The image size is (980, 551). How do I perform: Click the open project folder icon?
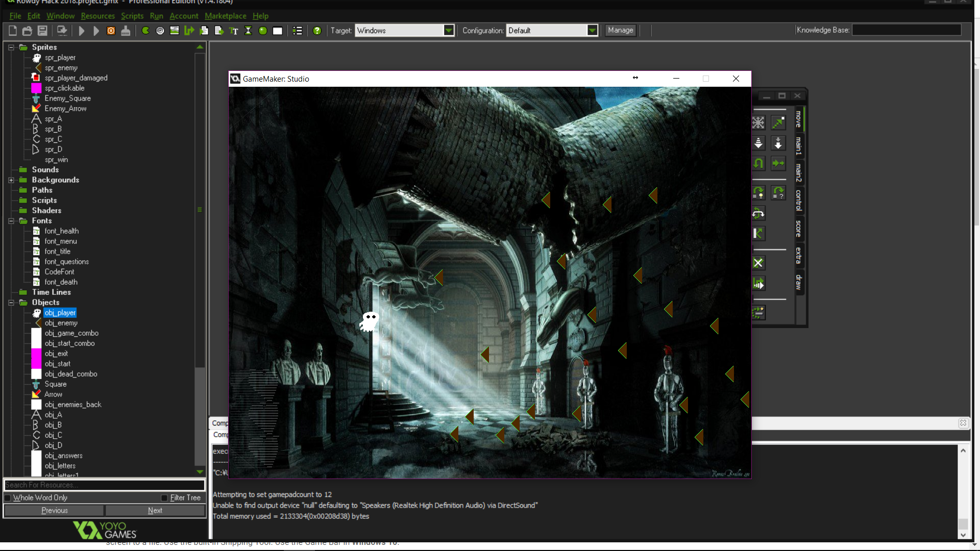point(27,31)
